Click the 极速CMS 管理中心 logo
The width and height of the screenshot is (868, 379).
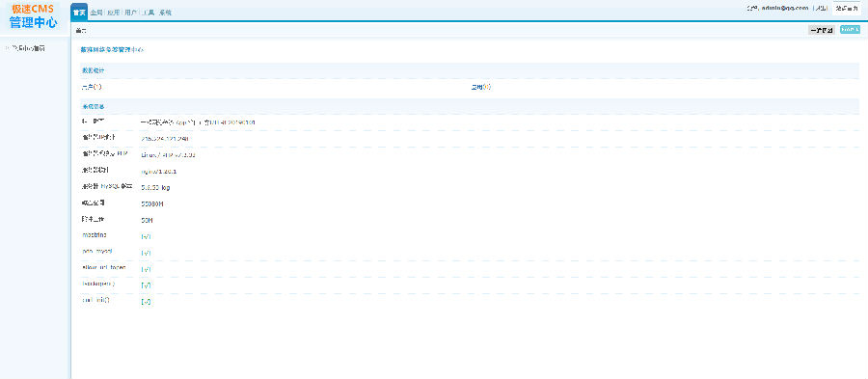[x=33, y=15]
